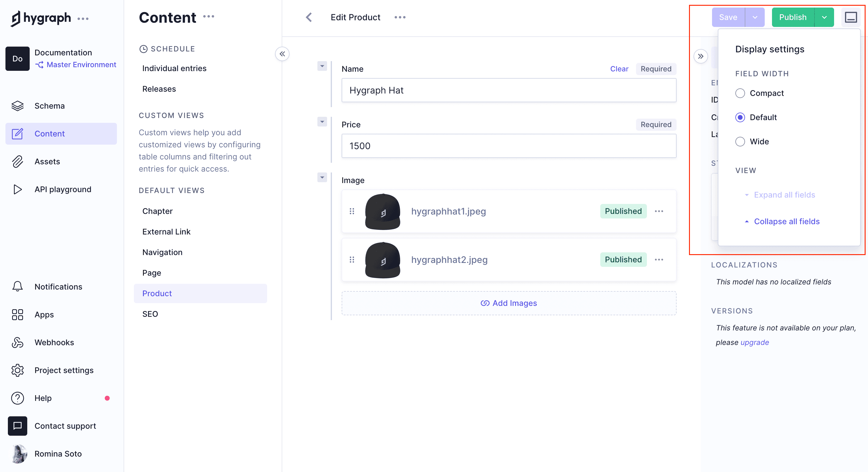
Task: Expand the right panel with double-chevron
Action: (701, 56)
